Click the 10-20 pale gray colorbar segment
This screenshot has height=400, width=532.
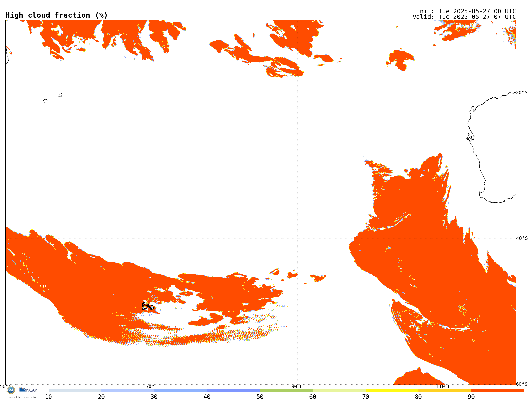tap(75, 391)
